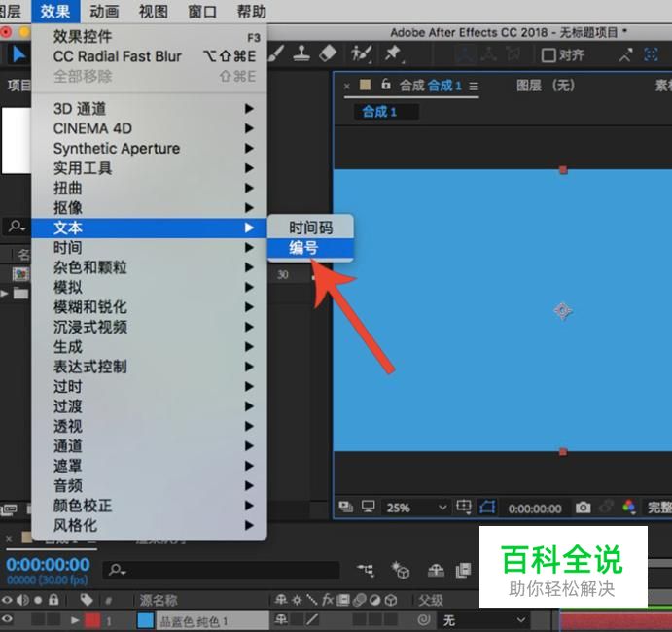Click the frame blending icon in timeline
This screenshot has width=672, height=632.
tap(463, 571)
